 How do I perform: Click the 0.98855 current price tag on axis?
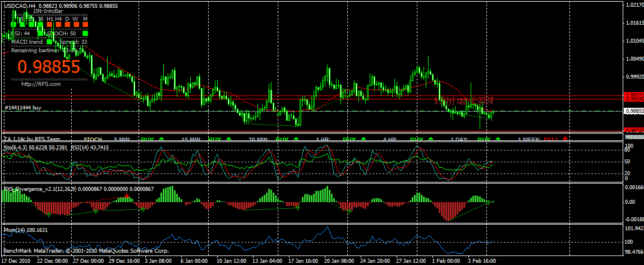pos(634,111)
